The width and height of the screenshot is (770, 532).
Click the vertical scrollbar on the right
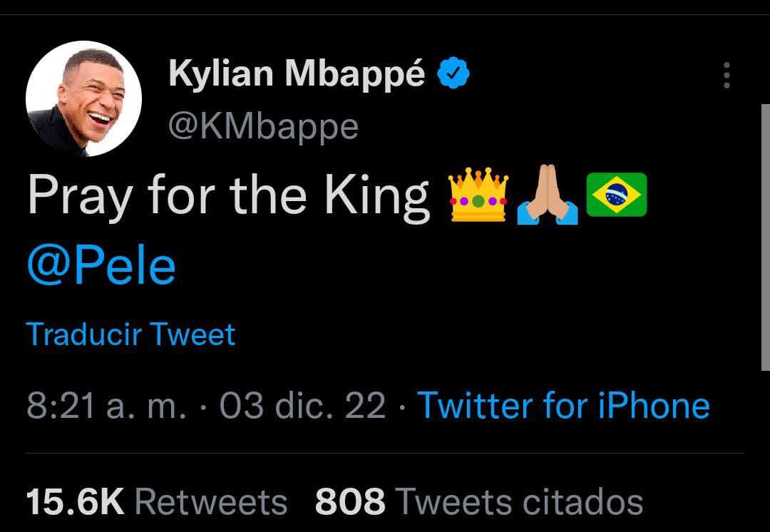[x=765, y=235]
